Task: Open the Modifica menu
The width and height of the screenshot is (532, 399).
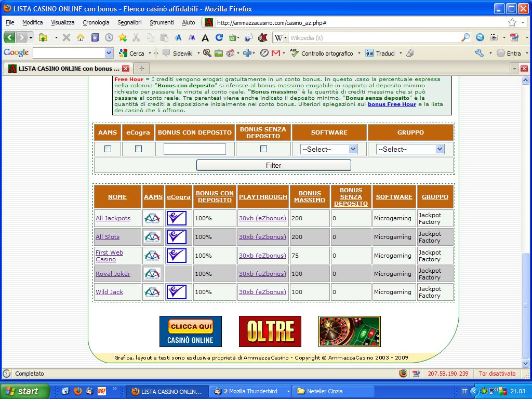Action: pyautogui.click(x=33, y=22)
